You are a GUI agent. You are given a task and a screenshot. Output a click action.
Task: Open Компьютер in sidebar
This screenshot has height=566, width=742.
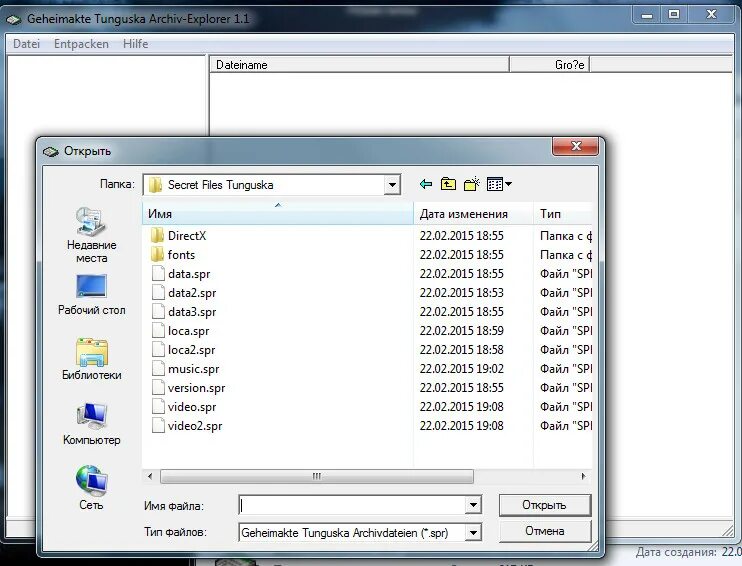pos(91,424)
